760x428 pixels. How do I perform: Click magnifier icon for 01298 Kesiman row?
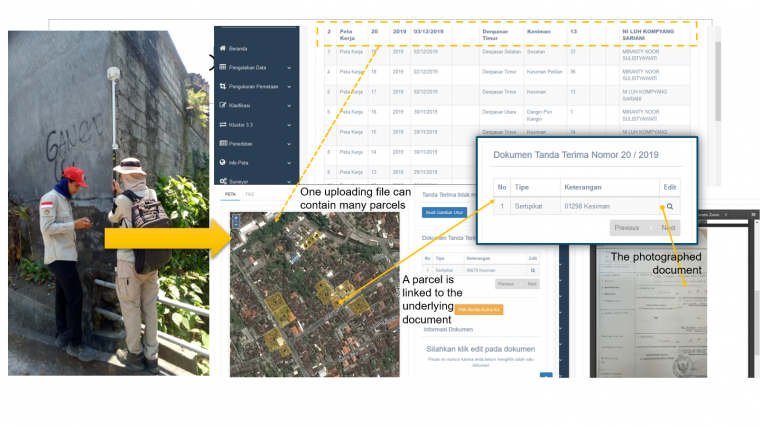coord(669,206)
